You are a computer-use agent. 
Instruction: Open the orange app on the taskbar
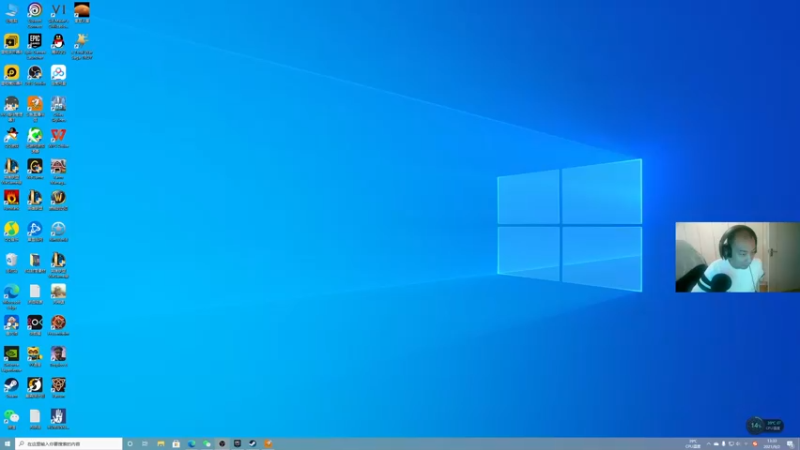coord(268,444)
